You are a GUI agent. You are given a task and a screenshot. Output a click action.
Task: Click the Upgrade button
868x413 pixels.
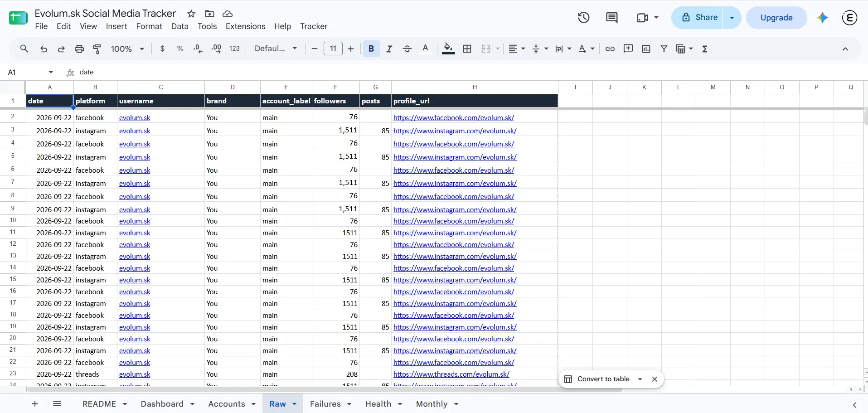pos(776,18)
